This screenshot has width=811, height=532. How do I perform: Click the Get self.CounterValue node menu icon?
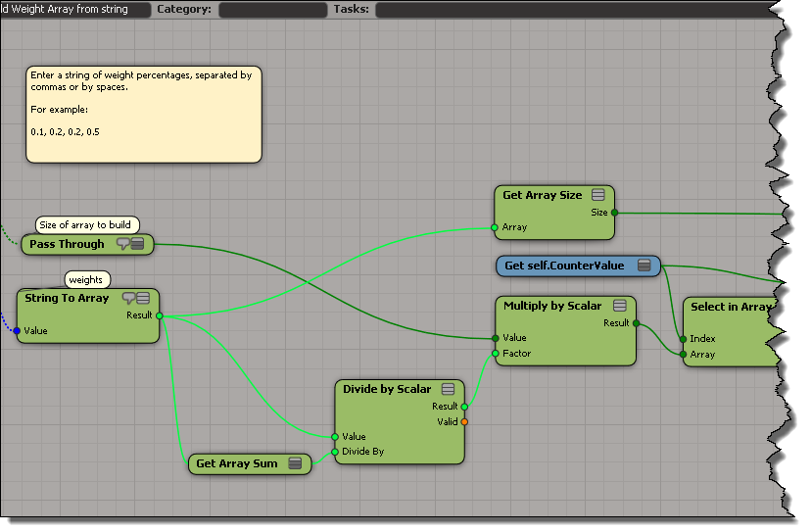click(x=644, y=266)
